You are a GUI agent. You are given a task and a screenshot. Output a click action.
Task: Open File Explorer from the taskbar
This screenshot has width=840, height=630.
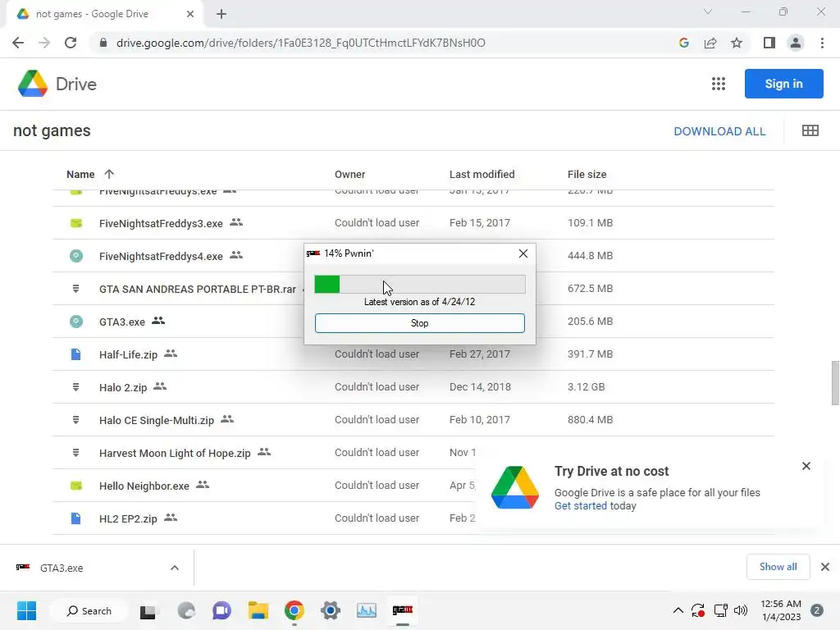coord(258,610)
